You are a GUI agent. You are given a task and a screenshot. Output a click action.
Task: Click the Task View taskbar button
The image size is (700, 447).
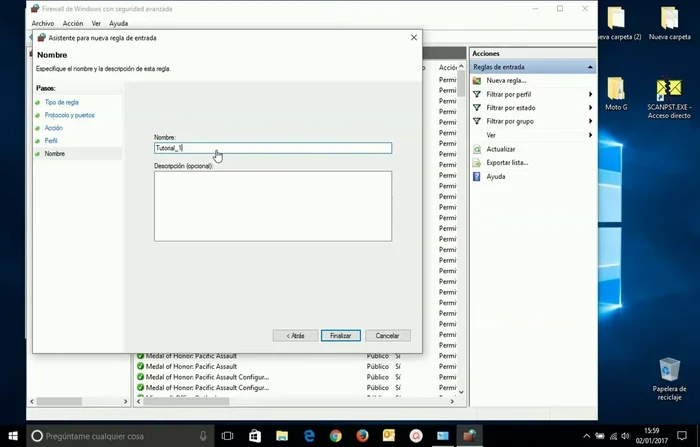pos(227,436)
